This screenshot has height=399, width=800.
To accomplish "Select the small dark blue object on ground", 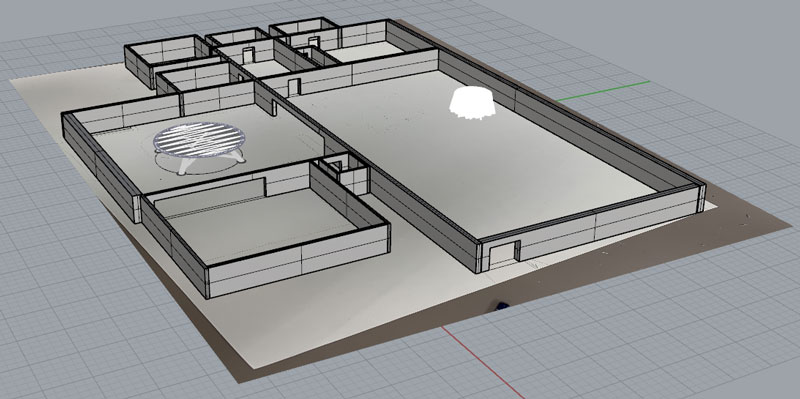I will (x=502, y=306).
